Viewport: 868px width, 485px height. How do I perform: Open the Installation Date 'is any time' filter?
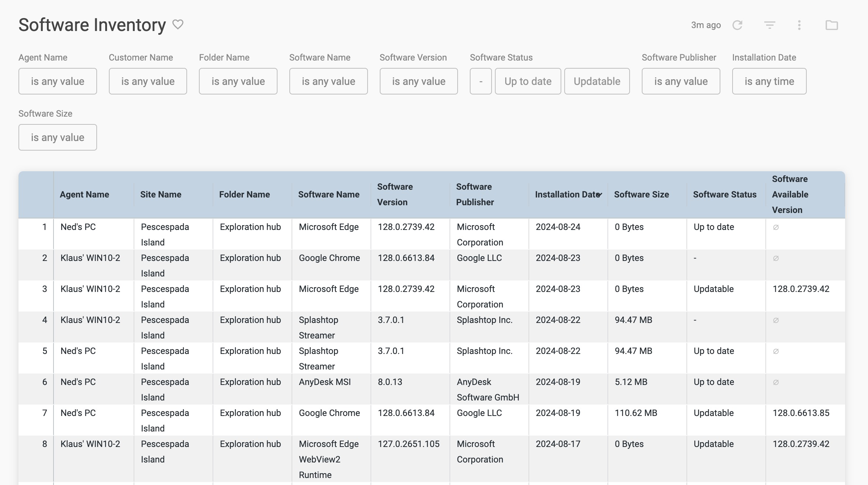coord(769,81)
